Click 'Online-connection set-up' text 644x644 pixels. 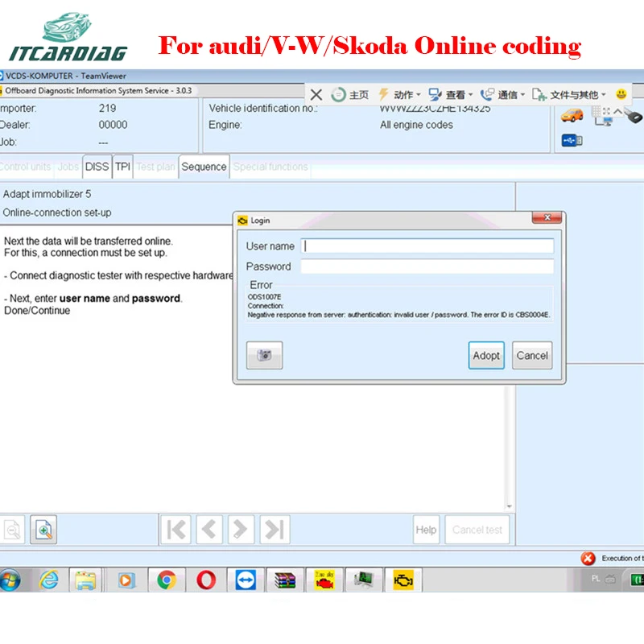[57, 213]
